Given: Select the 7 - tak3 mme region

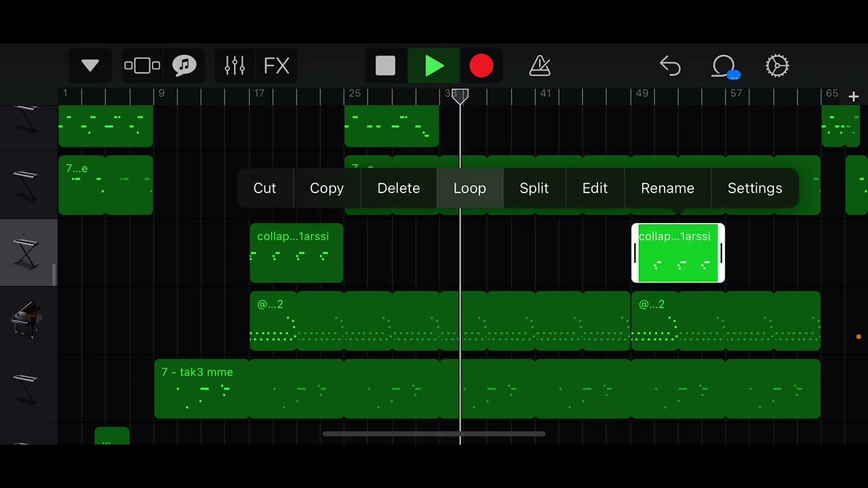Looking at the screenshot, I should (x=488, y=388).
